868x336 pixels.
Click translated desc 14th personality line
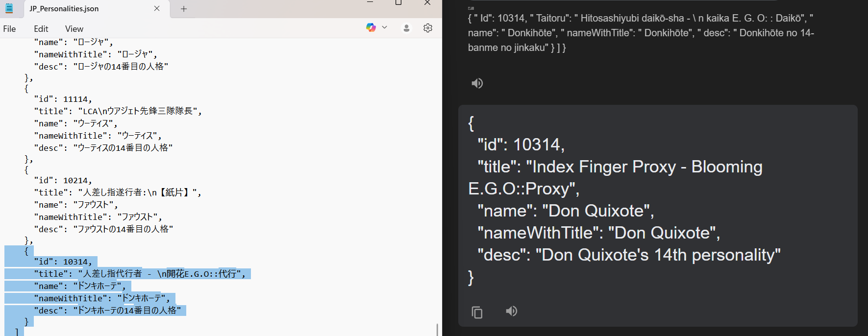[x=629, y=255]
